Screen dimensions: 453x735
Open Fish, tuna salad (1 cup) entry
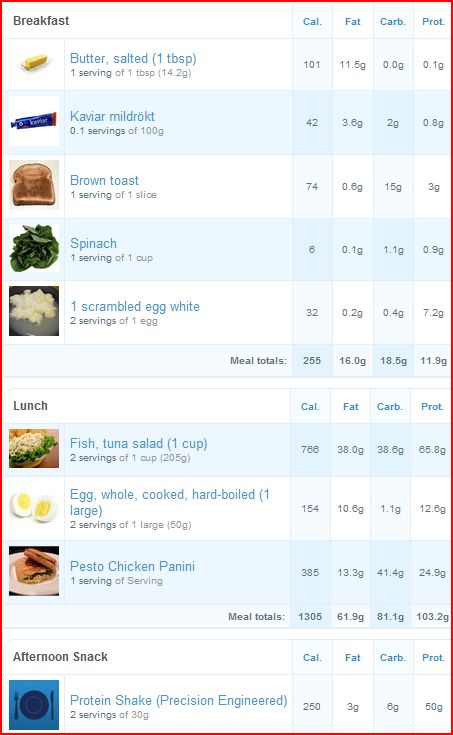pyautogui.click(x=138, y=443)
